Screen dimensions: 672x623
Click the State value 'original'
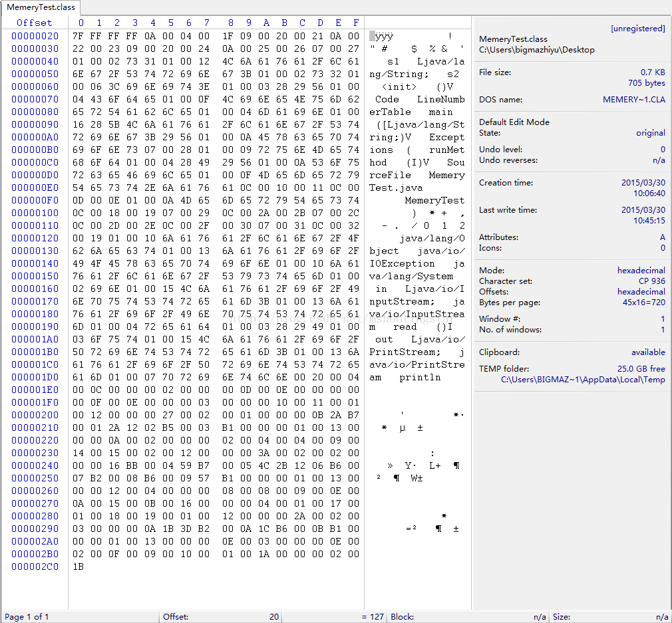(651, 133)
